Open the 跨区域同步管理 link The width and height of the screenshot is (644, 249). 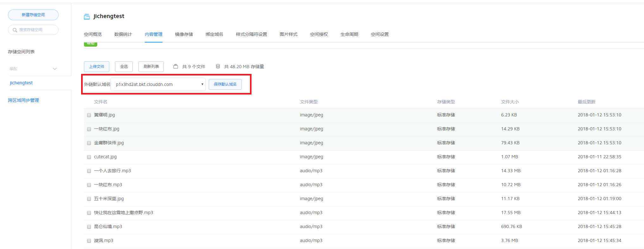coord(23,100)
